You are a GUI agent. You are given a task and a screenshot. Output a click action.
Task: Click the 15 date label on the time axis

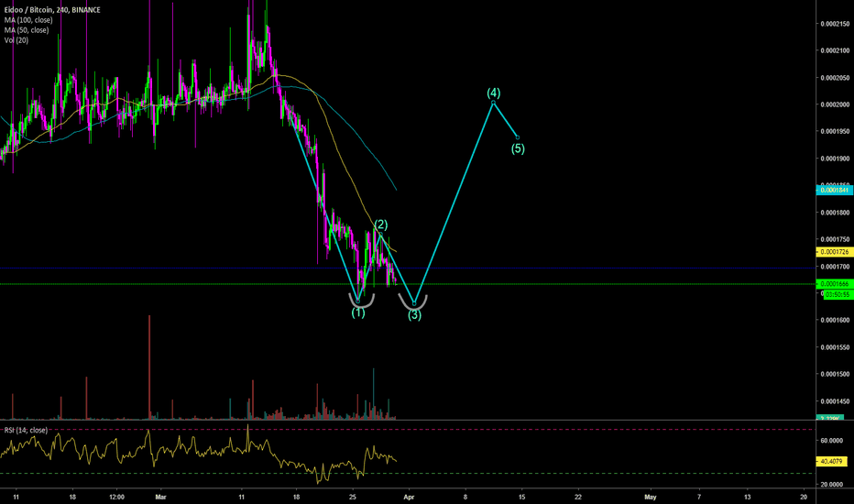[x=521, y=497]
